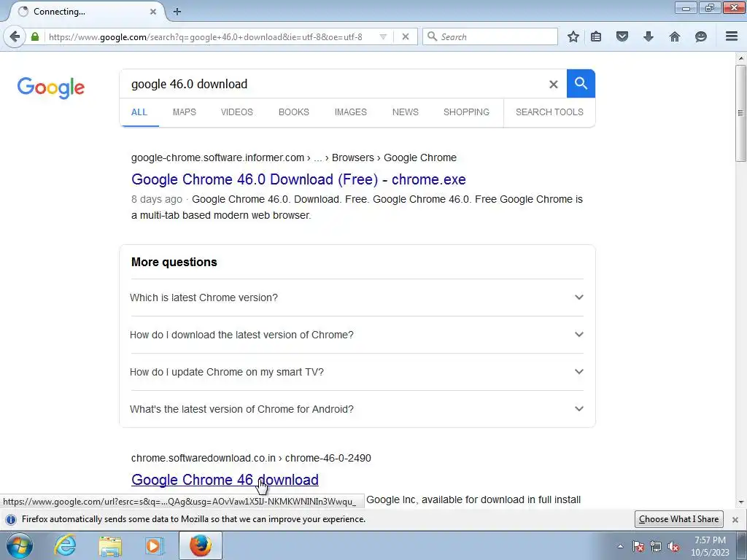Viewport: 747px width, 560px height.
Task: Open Windows Explorer folder in taskbar
Action: click(x=110, y=545)
